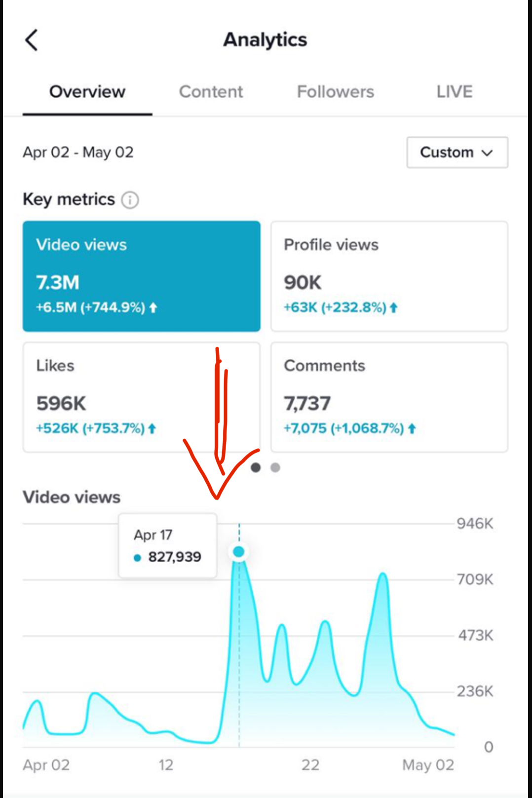Select the Video views metric card
The width and height of the screenshot is (532, 798).
(x=142, y=276)
